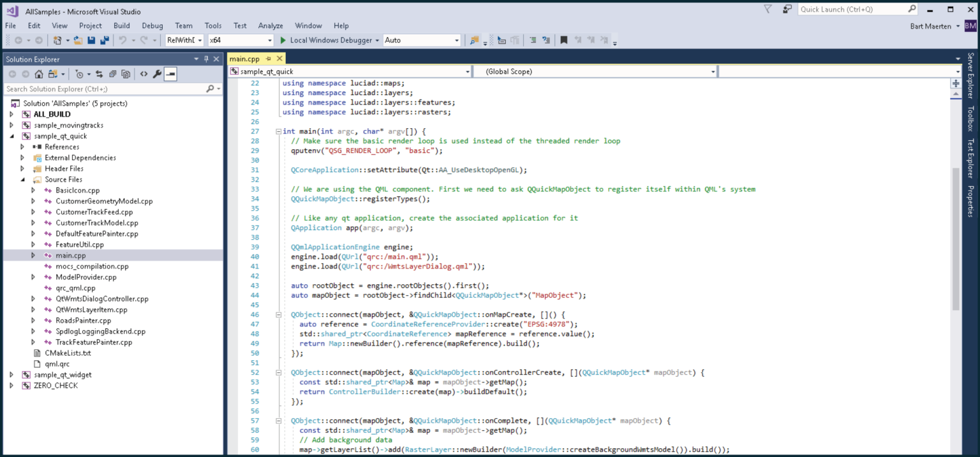
Task: Open the Properties wrench icon in Solution Explorer
Action: [157, 73]
